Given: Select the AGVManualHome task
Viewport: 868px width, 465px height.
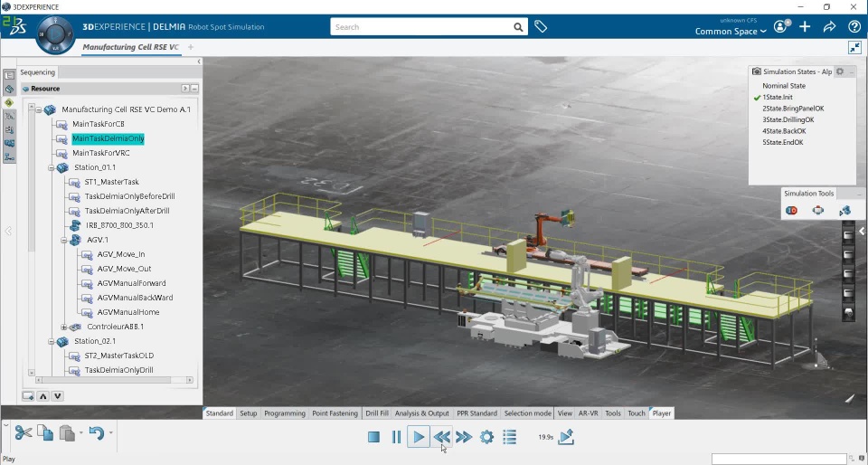Looking at the screenshot, I should click(127, 312).
